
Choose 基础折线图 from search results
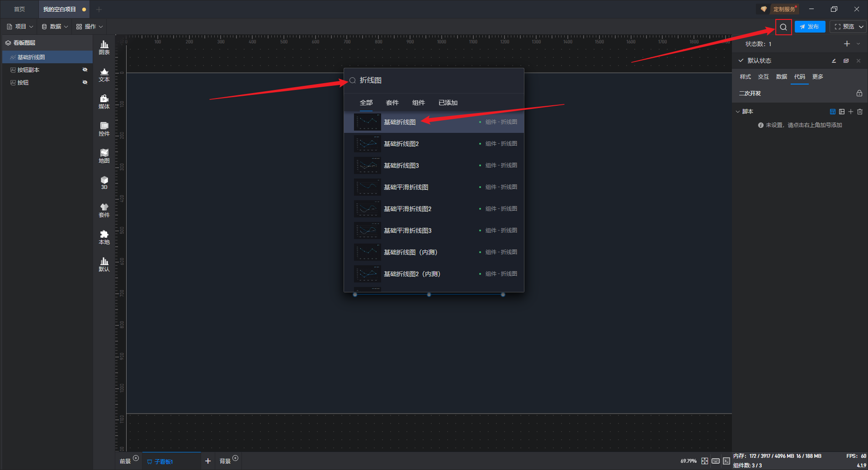click(434, 122)
